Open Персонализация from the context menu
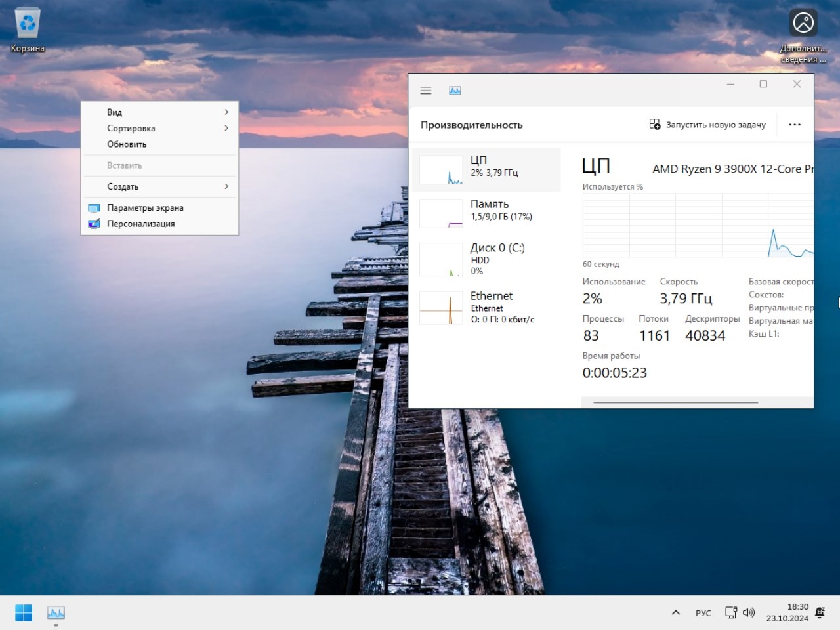Screen dimensions: 840x630 coord(140,224)
